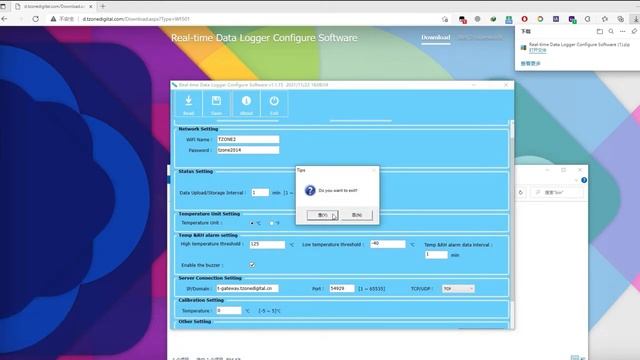The width and height of the screenshot is (640, 360).
Task: Open the three-dot menu in download panel
Action: click(x=622, y=31)
